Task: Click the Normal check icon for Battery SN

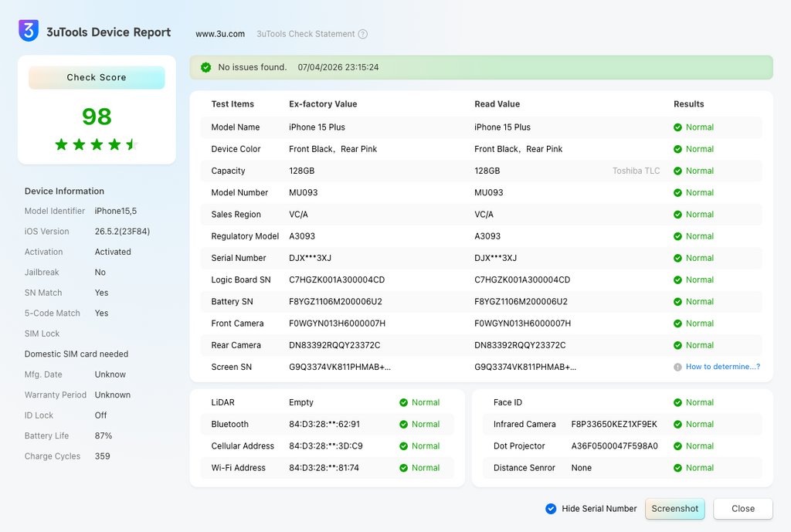Action: pos(677,302)
